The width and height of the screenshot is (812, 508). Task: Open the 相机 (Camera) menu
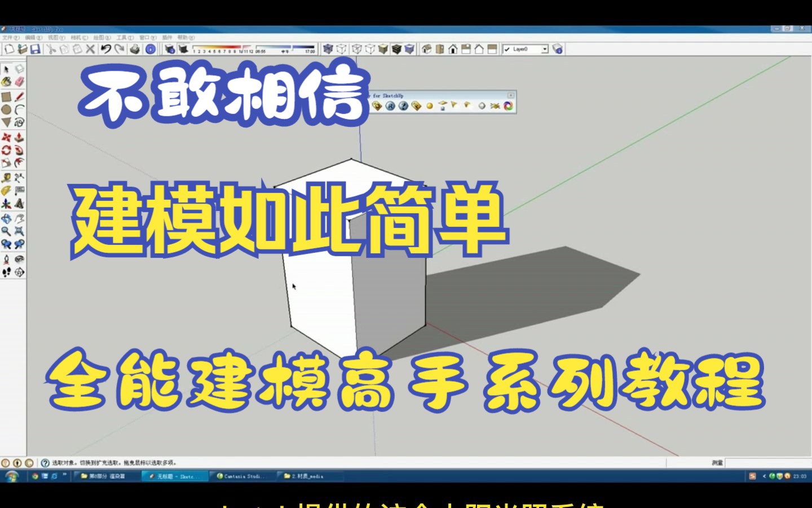pos(80,38)
